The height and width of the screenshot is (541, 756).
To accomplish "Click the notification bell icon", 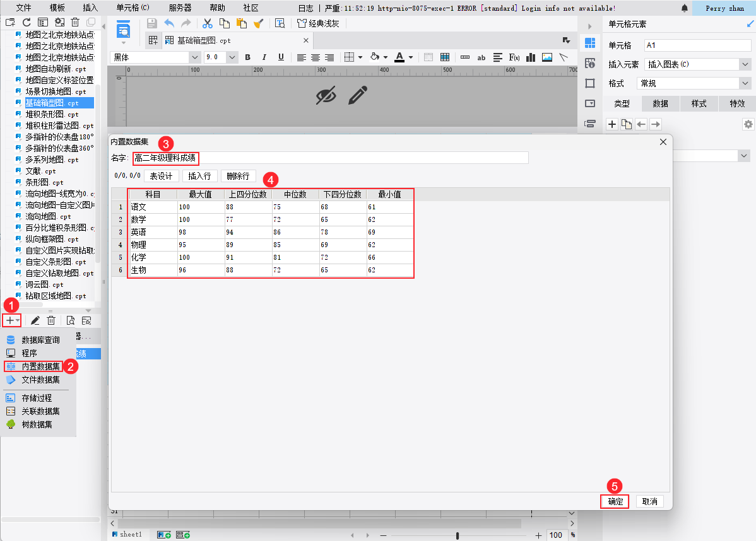I will [685, 8].
